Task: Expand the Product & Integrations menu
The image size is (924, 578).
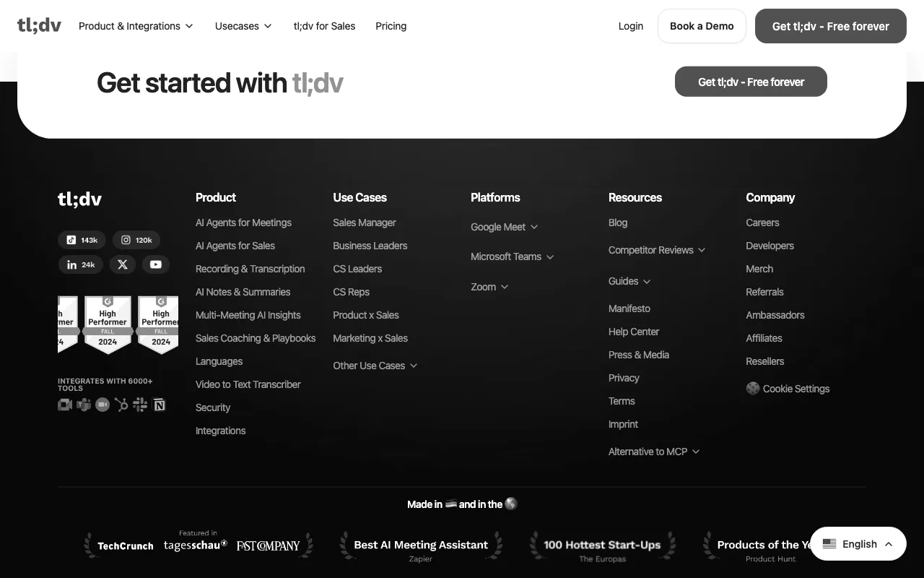Action: (x=136, y=26)
